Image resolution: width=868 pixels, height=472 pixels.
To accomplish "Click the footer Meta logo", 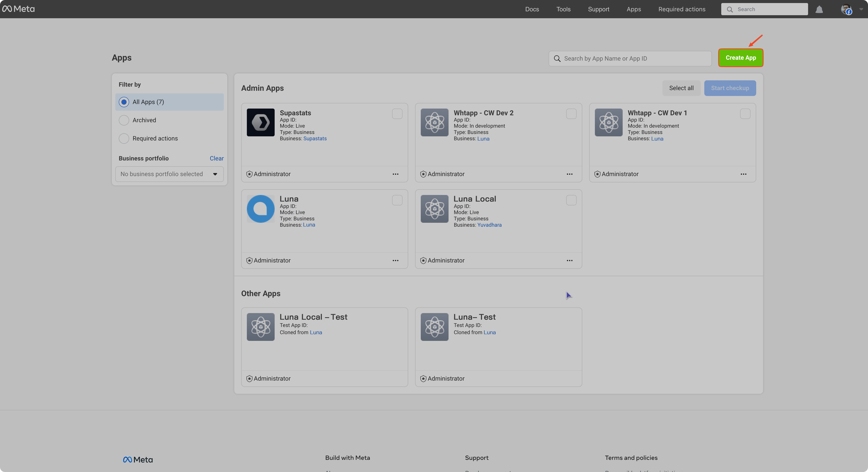I will (138, 460).
